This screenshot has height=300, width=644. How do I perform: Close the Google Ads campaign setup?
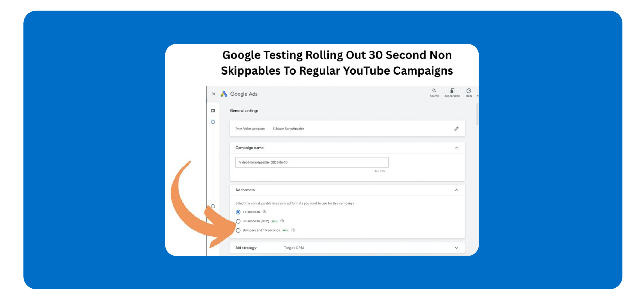pos(214,94)
